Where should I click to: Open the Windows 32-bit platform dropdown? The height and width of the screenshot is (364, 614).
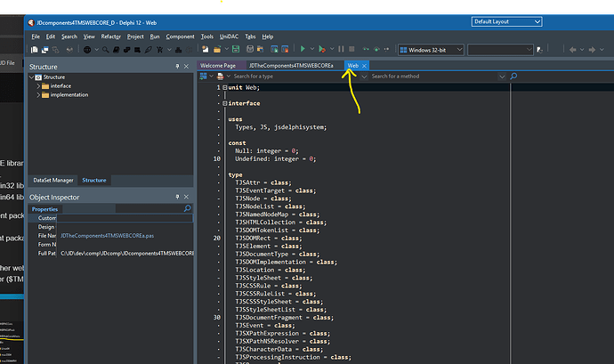click(x=429, y=50)
